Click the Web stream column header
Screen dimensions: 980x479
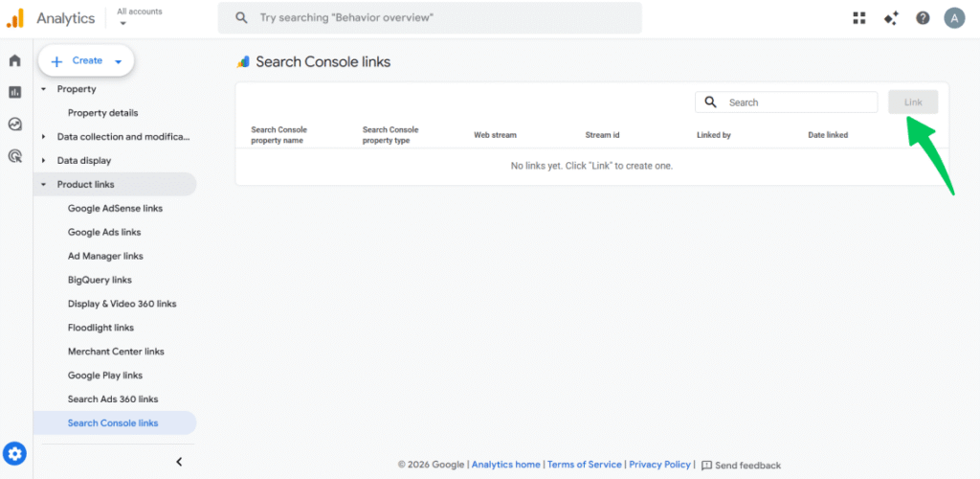(495, 135)
